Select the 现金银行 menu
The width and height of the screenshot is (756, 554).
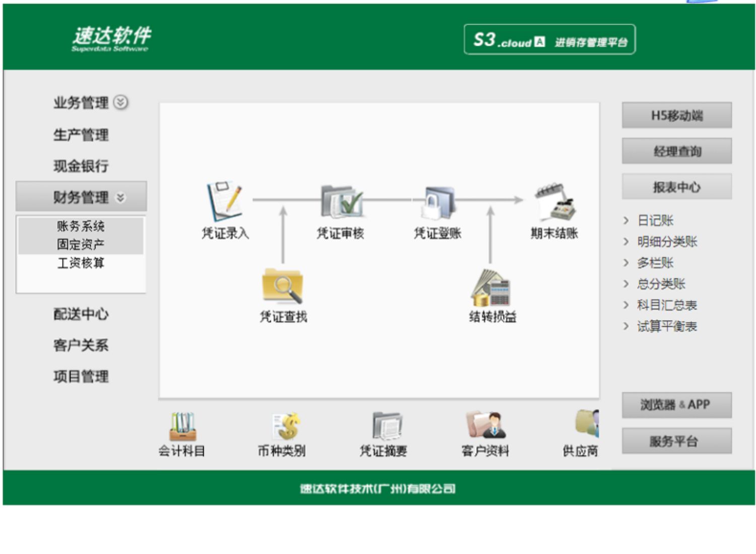81,166
